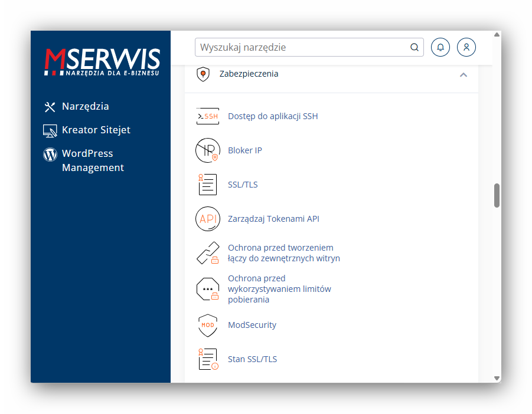
Task: Select the Bloker IP icon
Action: click(x=207, y=150)
